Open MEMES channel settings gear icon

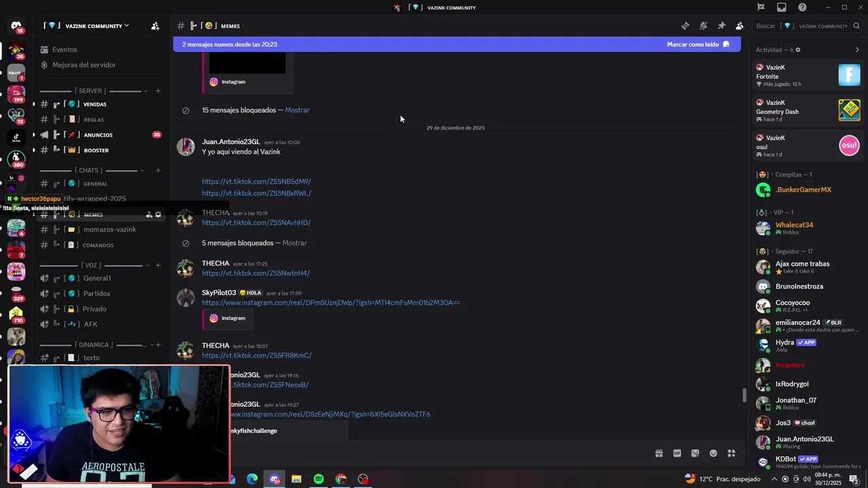158,215
